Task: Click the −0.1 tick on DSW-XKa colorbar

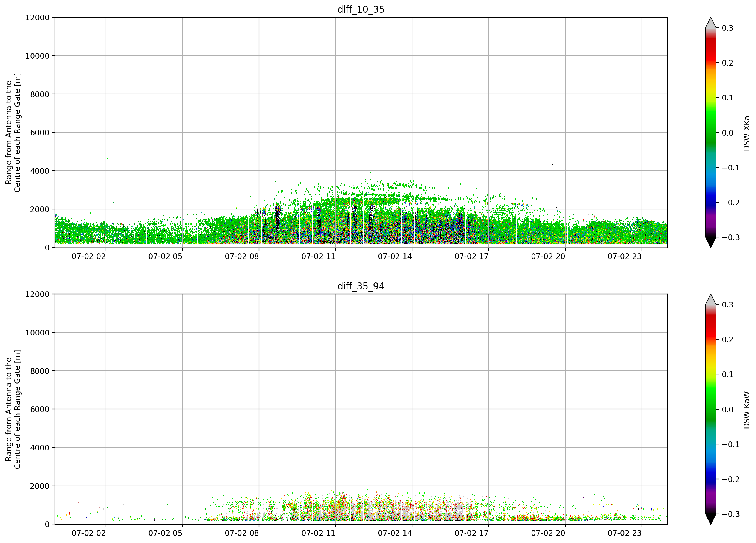Action: (x=731, y=168)
